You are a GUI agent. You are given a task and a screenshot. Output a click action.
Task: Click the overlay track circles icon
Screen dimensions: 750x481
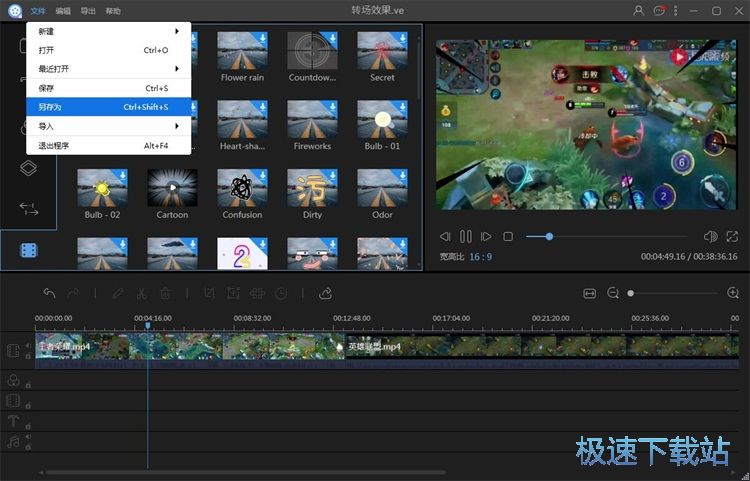(x=13, y=380)
